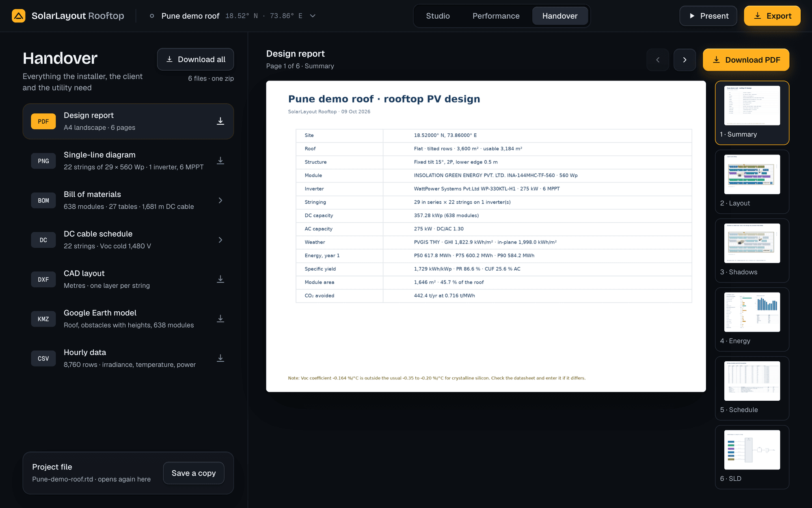Click the 'CO₂ avoided' row label

click(x=320, y=295)
